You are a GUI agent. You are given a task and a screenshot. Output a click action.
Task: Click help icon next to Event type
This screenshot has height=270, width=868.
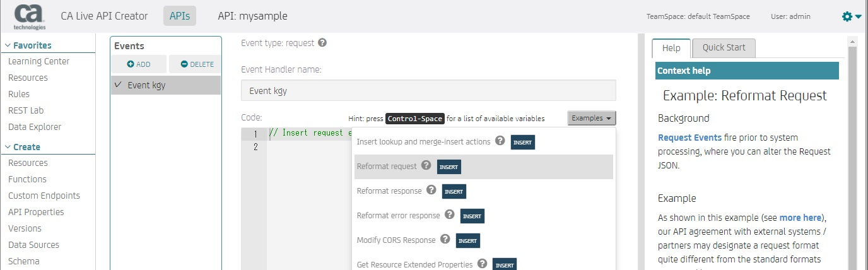pos(322,43)
